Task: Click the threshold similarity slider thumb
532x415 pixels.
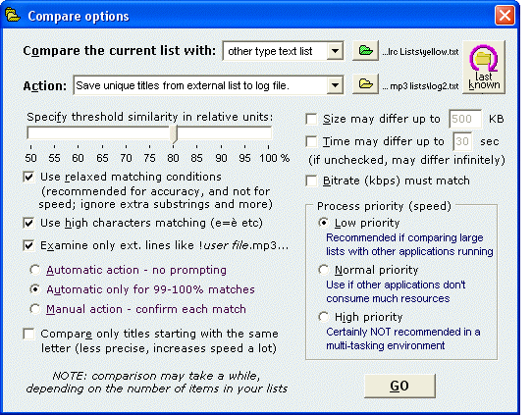Action: click(x=174, y=134)
